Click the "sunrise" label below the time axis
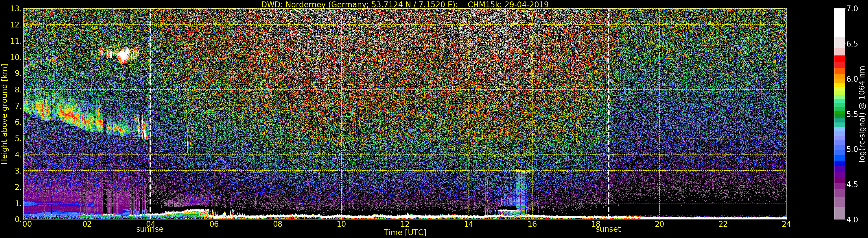The height and width of the screenshot is (238, 868). tap(150, 229)
